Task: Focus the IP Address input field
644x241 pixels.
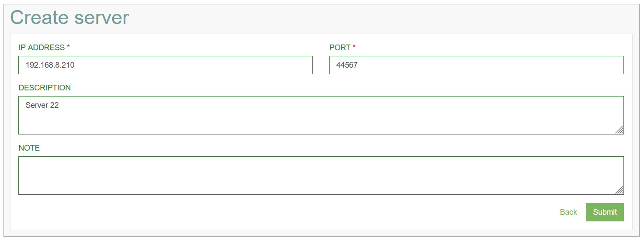Action: tap(166, 65)
